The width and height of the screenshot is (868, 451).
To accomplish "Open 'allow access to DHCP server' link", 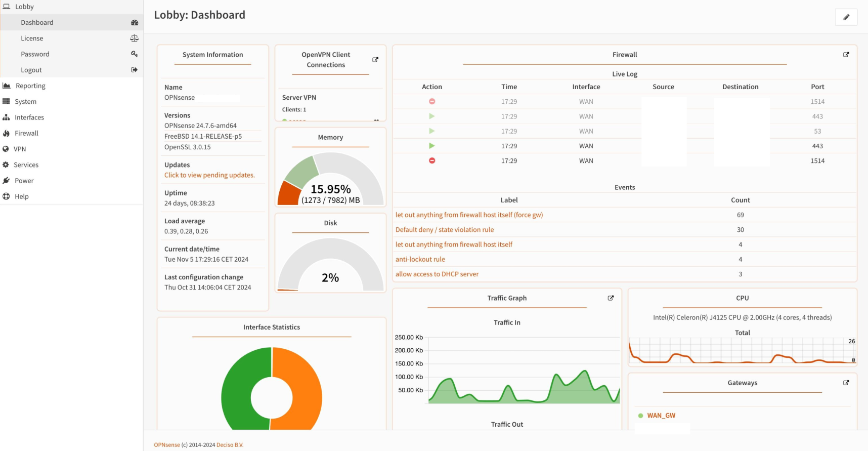I will 437,274.
